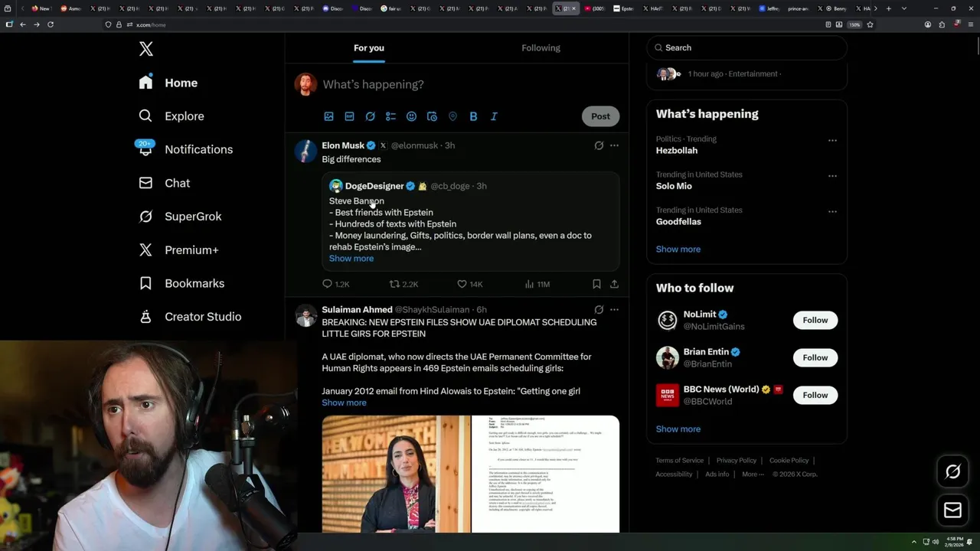
Task: Click the Post button
Action: click(600, 116)
